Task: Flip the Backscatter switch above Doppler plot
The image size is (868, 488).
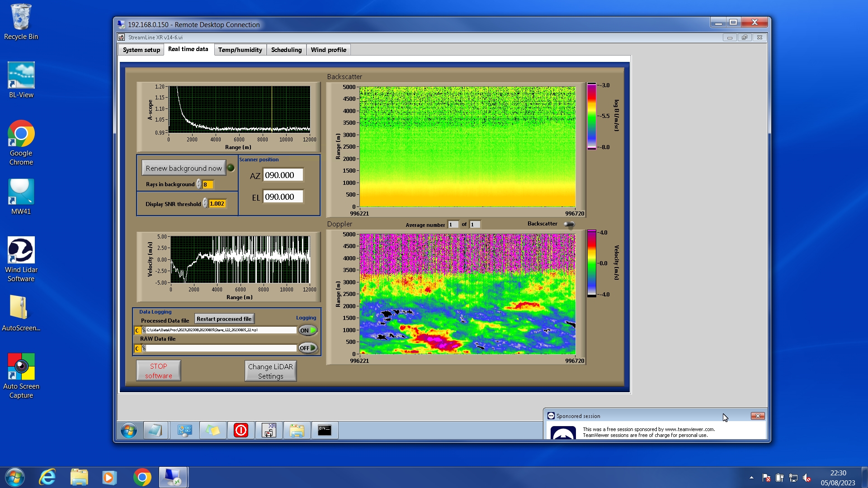Action: 569,224
